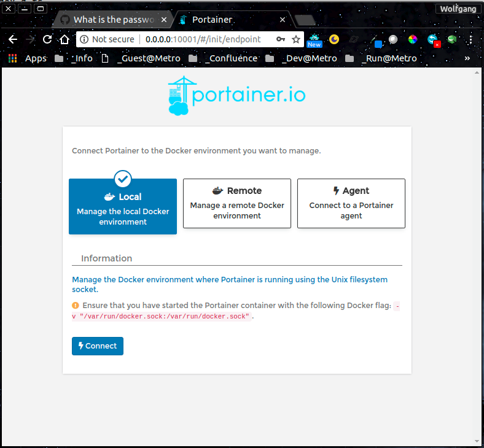Screen dimensions: 484x448
Task: Click the browser Back arrow
Action: coord(13,39)
